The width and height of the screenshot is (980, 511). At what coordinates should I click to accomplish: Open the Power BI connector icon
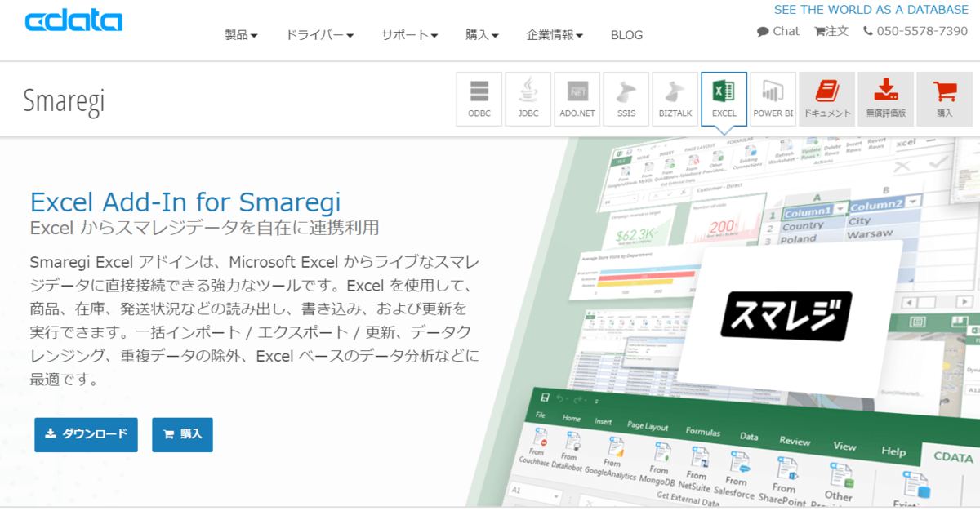[773, 100]
